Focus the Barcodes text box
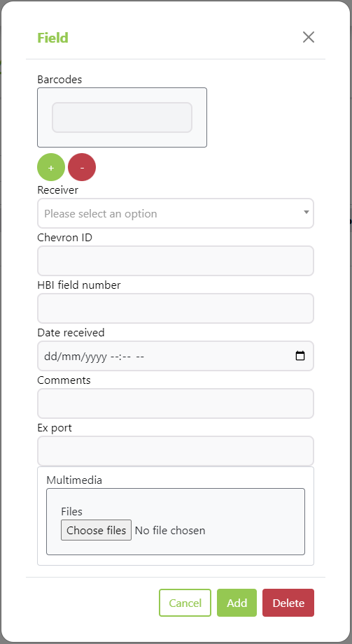This screenshot has height=644, width=352. click(x=122, y=117)
